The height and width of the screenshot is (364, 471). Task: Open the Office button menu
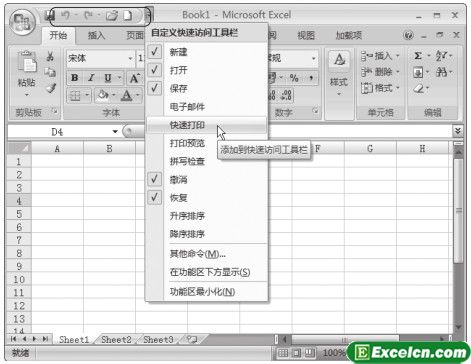click(22, 21)
